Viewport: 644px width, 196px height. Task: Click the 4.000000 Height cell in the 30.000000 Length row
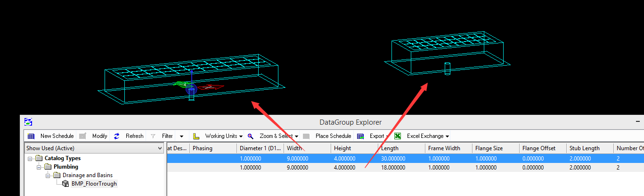coord(354,159)
